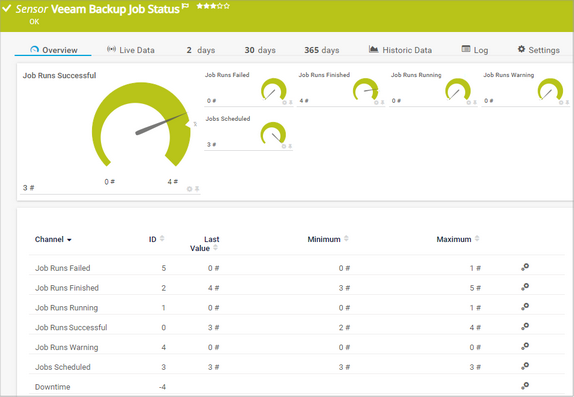Select the Jobs Scheduled channel name

(x=63, y=367)
